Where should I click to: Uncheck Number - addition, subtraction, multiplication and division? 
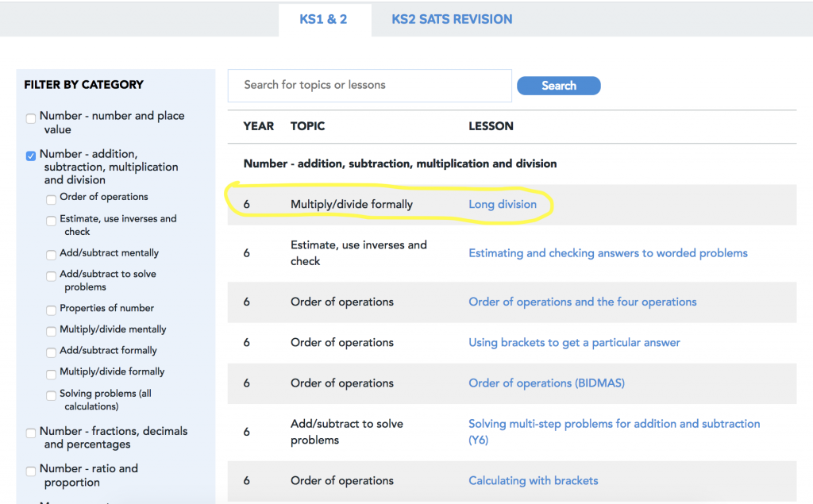click(x=30, y=156)
